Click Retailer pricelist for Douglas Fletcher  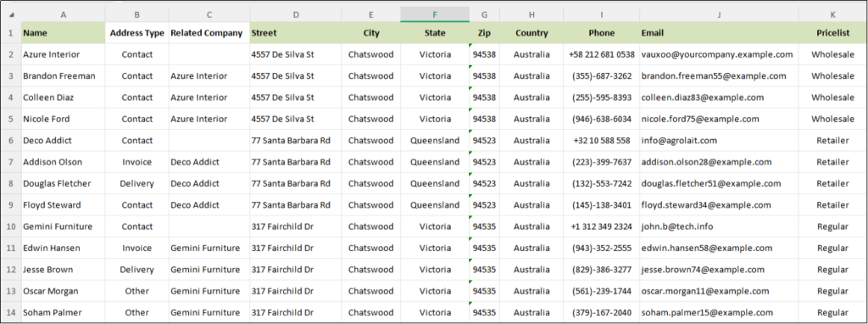pyautogui.click(x=832, y=183)
